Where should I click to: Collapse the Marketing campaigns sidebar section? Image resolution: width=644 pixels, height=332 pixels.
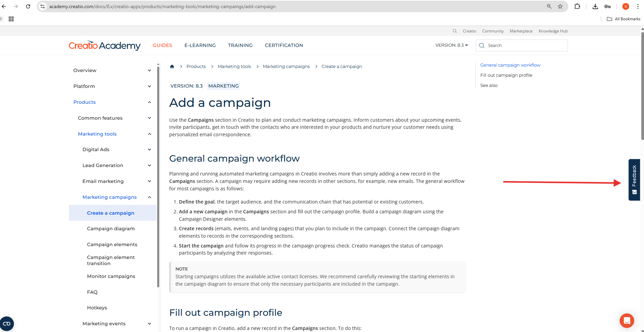click(x=149, y=197)
